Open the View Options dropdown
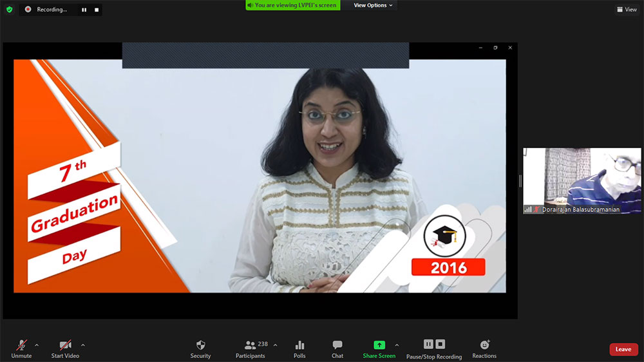This screenshot has width=644, height=362. tap(373, 5)
